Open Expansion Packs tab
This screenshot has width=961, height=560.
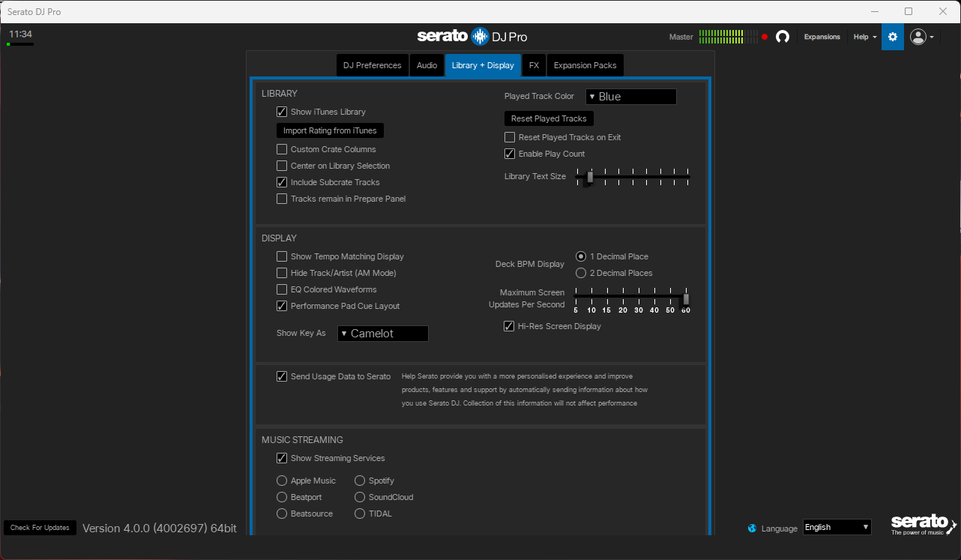[585, 65]
